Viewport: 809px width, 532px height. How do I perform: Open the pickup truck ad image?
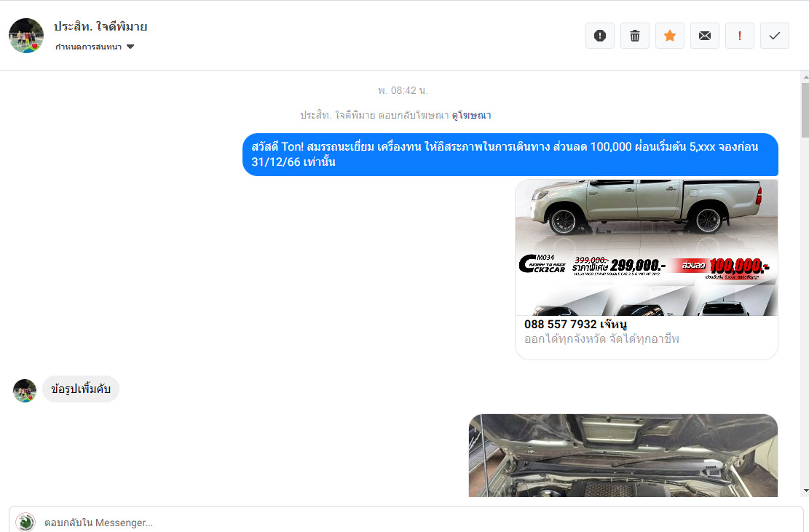point(647,247)
